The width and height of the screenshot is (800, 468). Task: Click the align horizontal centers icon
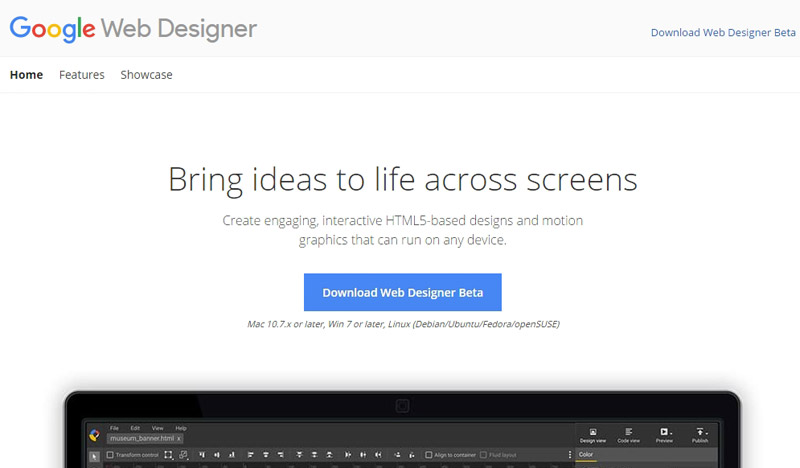(266, 455)
